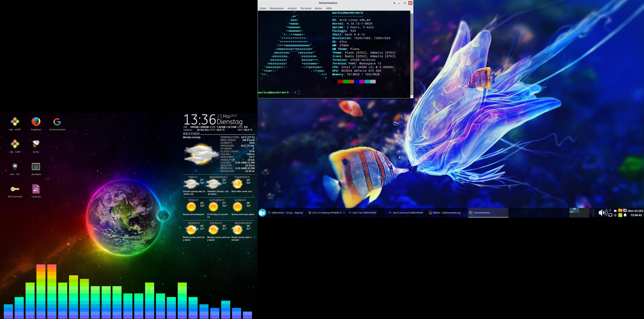Open the notification bell in tray
644x319 pixels.
point(625,215)
